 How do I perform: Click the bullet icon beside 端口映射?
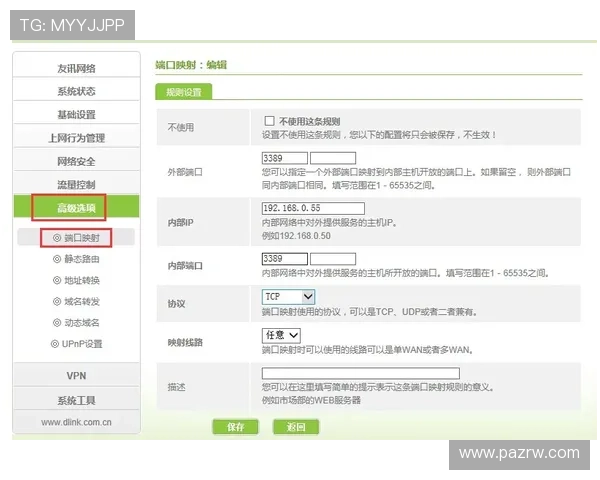point(57,238)
